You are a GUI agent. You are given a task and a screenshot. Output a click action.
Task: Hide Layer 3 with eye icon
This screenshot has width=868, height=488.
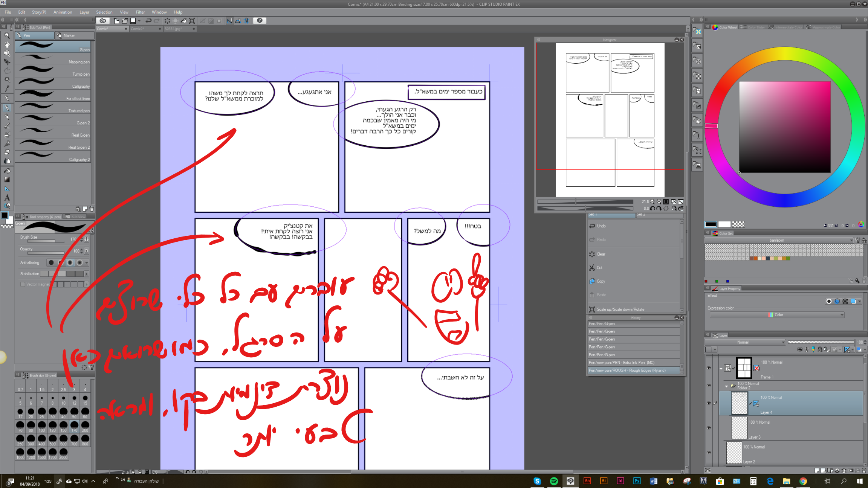(x=709, y=428)
